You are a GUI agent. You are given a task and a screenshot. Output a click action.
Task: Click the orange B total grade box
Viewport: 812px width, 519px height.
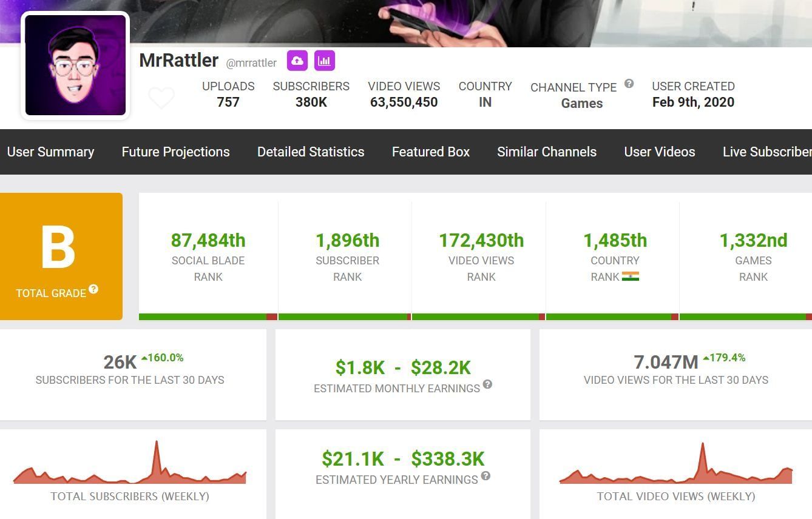[61, 256]
